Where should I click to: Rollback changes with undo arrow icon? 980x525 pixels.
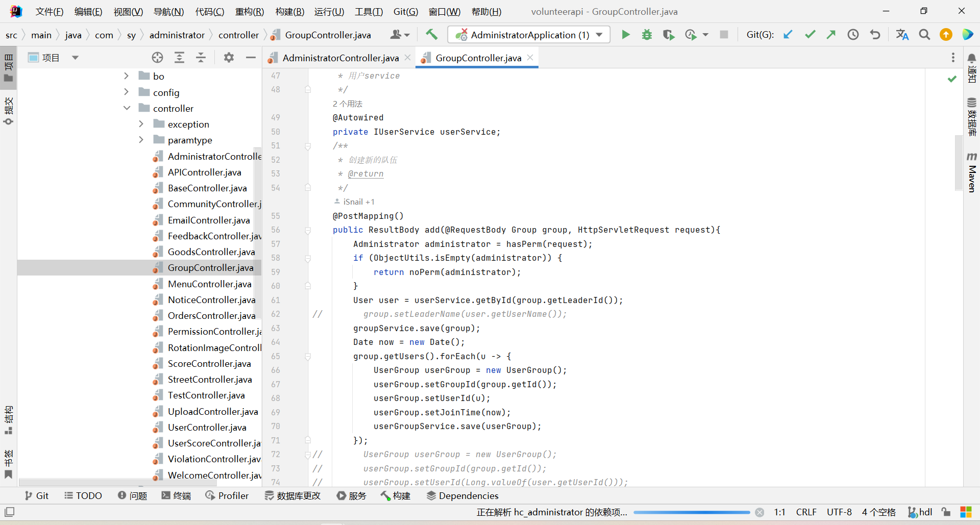point(875,35)
